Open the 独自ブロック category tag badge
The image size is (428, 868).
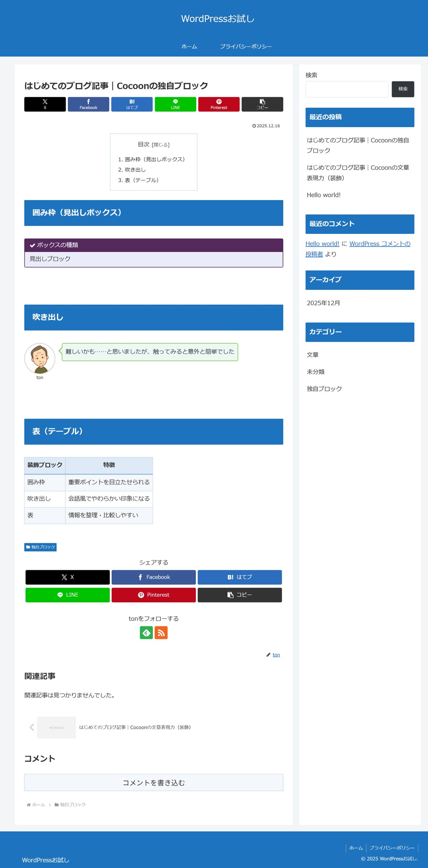[40, 547]
